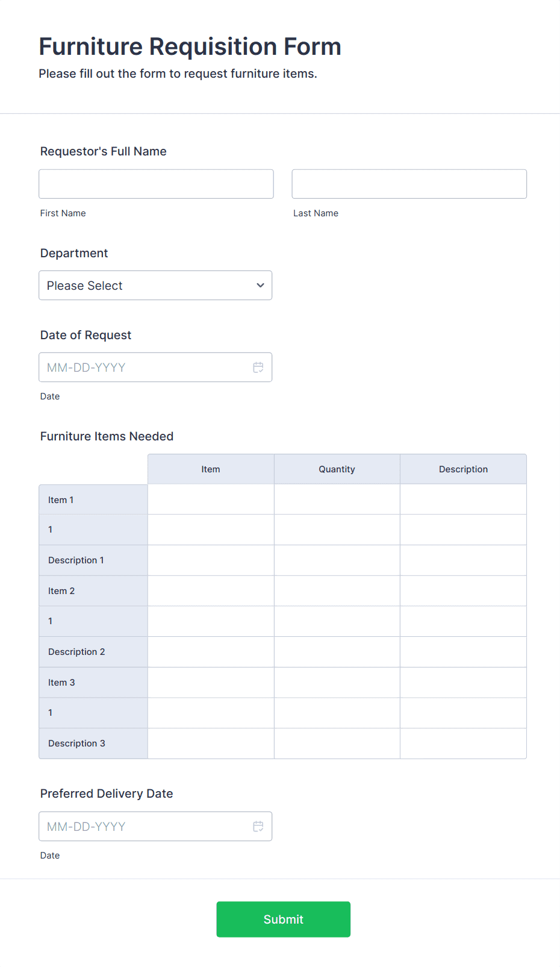Image resolution: width=560 pixels, height=967 pixels.
Task: Click the Preferred Delivery Date text field
Action: (x=145, y=827)
